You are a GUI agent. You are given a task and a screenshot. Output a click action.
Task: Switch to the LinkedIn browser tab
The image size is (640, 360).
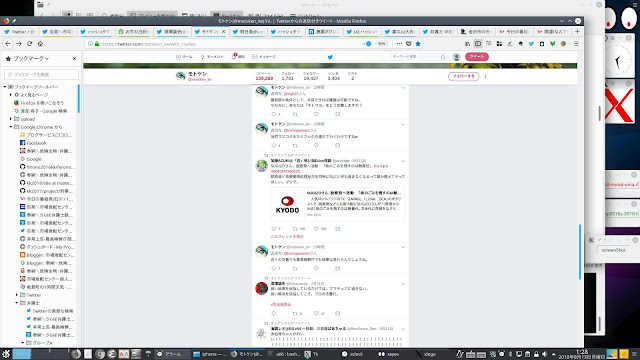tap(324, 31)
